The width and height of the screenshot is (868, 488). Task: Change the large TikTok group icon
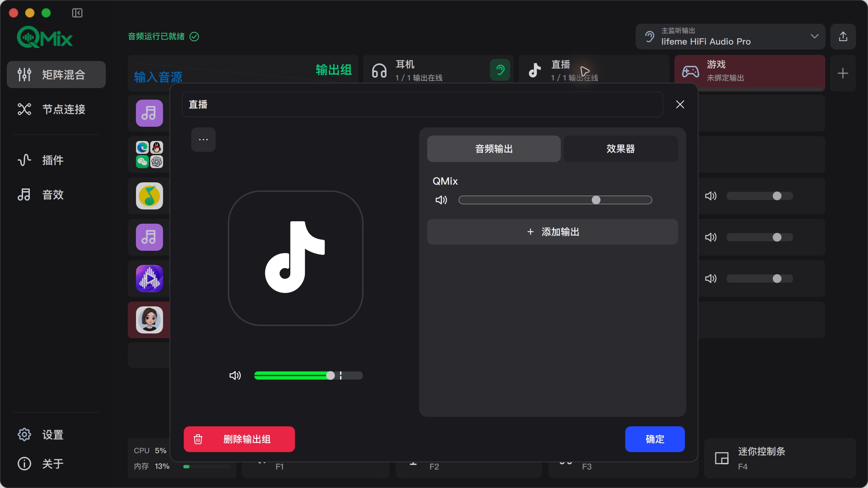pyautogui.click(x=296, y=258)
